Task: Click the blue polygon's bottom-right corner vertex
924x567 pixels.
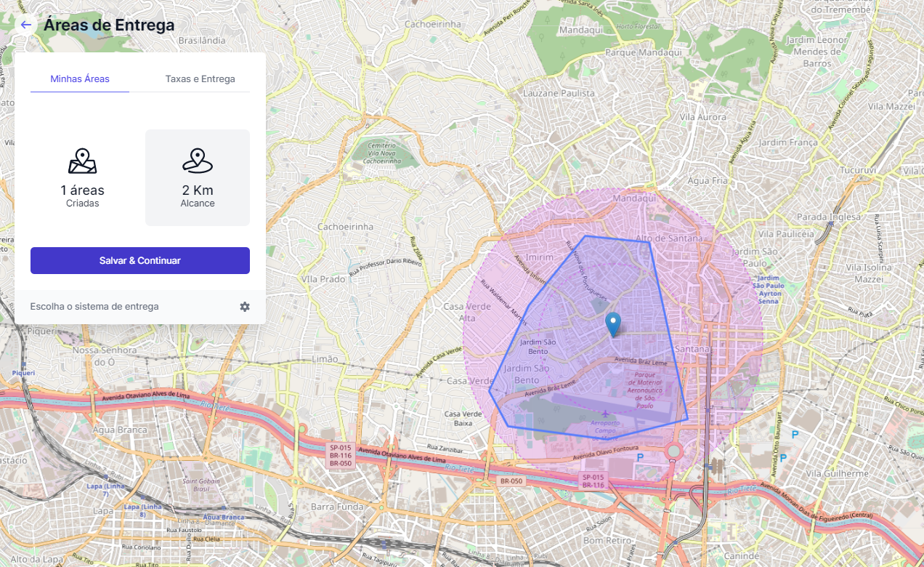Action: click(x=687, y=419)
